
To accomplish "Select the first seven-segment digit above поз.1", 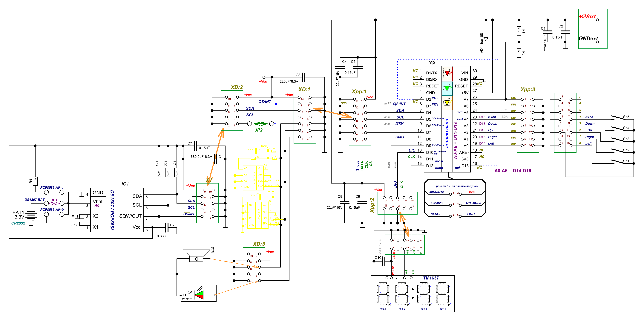I will point(383,294).
